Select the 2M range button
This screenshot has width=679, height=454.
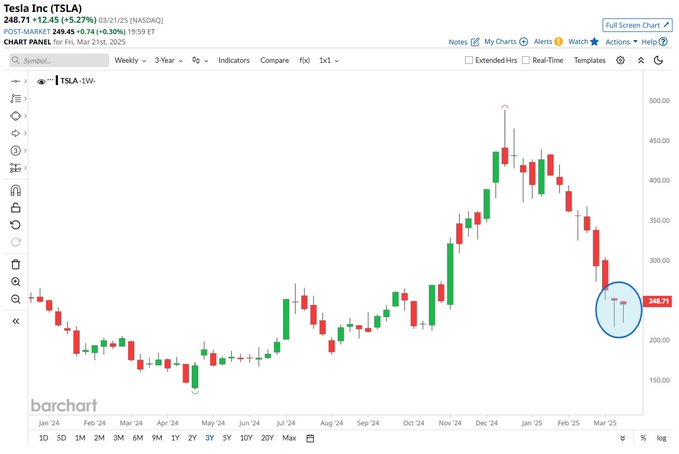click(x=99, y=438)
